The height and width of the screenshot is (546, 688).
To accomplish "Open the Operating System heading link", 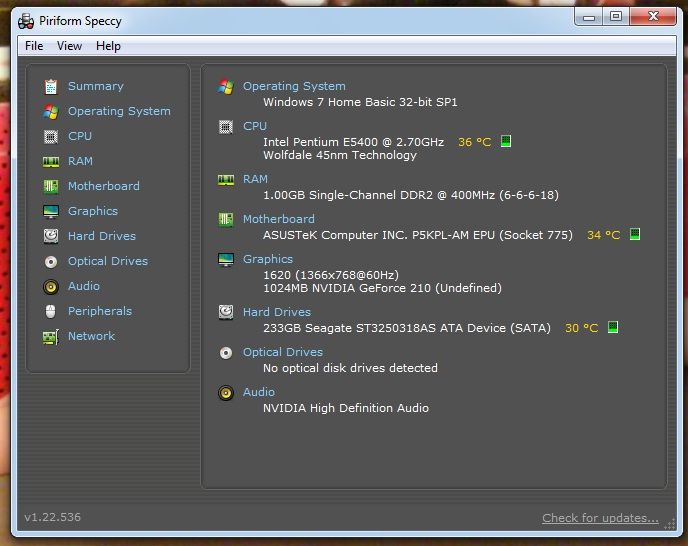I will click(x=294, y=86).
